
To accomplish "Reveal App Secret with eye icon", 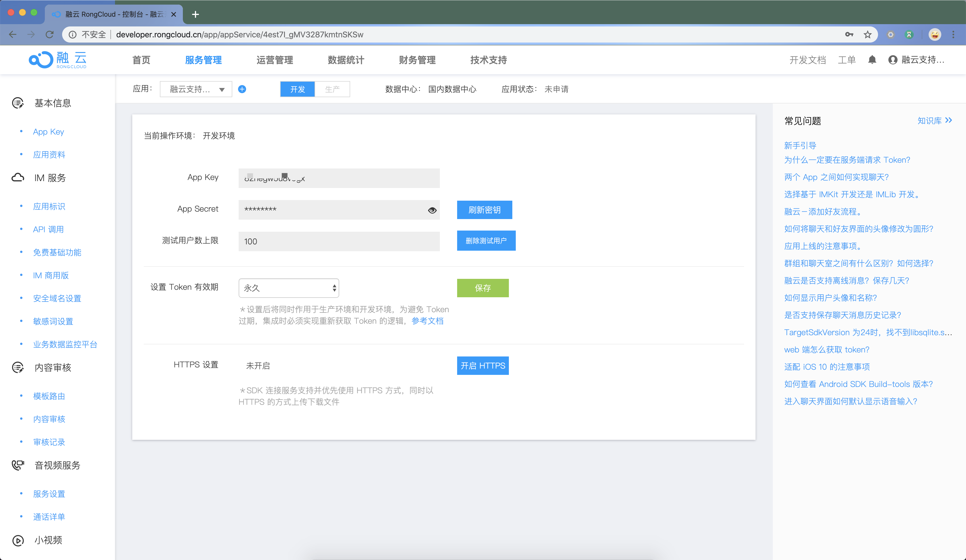I will click(x=432, y=210).
